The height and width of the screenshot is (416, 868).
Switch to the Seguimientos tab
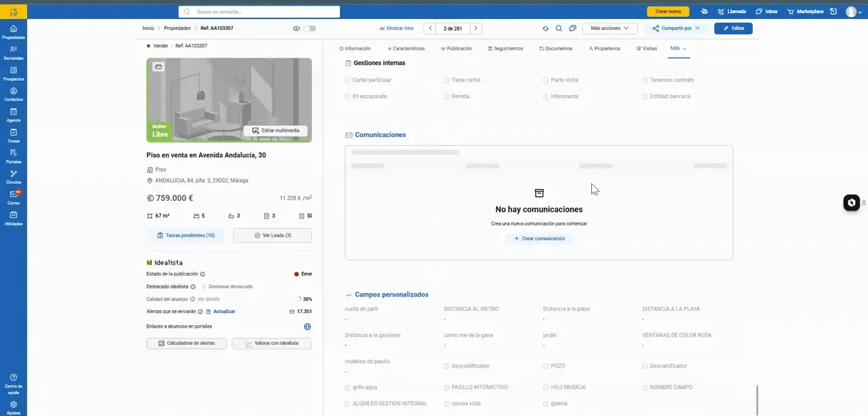506,49
